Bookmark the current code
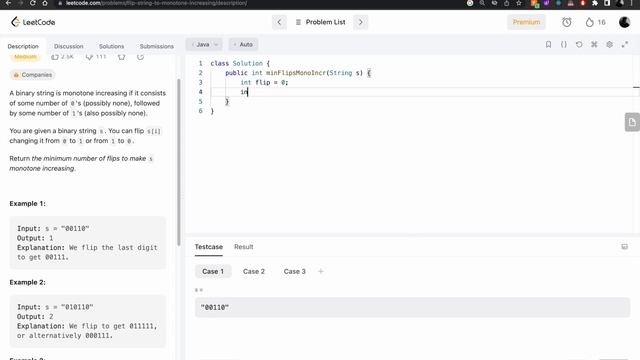This screenshot has height=360, width=640. click(548, 44)
